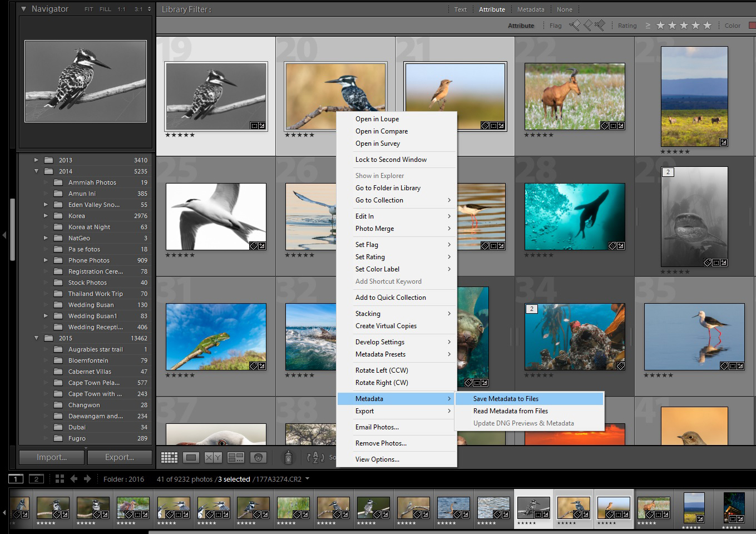Click the metadata badge on the landscape photo 23
Viewport: 756px width, 534px height.
[723, 142]
